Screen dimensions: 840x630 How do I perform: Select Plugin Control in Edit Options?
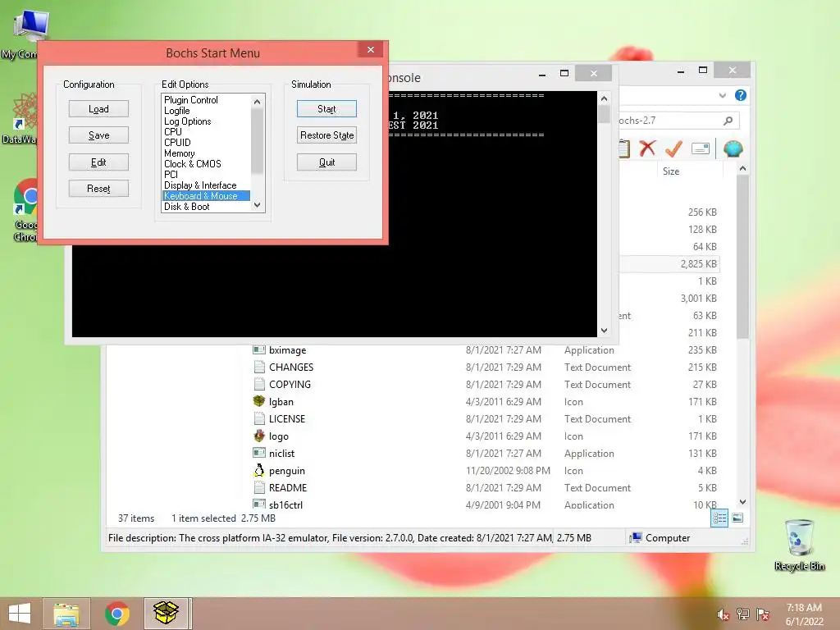point(190,99)
